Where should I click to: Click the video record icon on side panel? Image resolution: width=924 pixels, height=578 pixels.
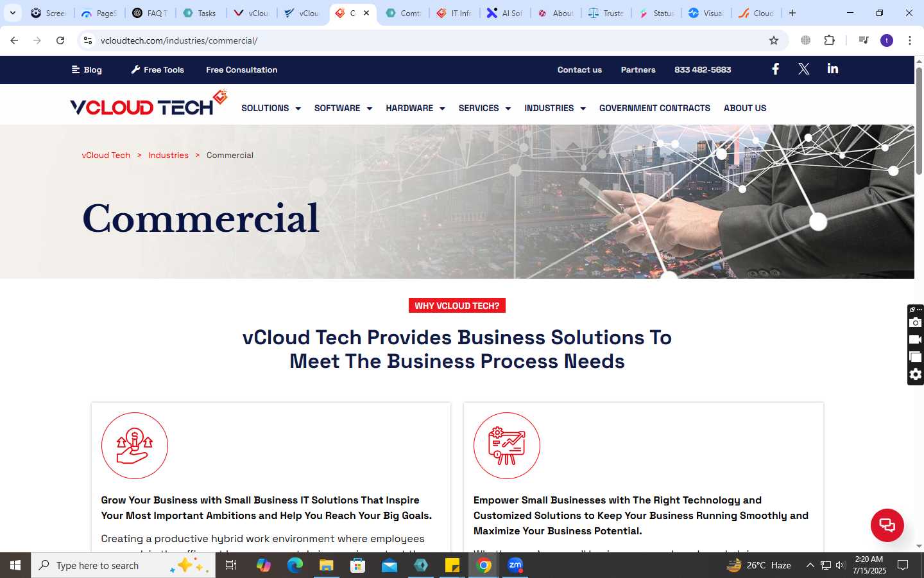tap(916, 340)
